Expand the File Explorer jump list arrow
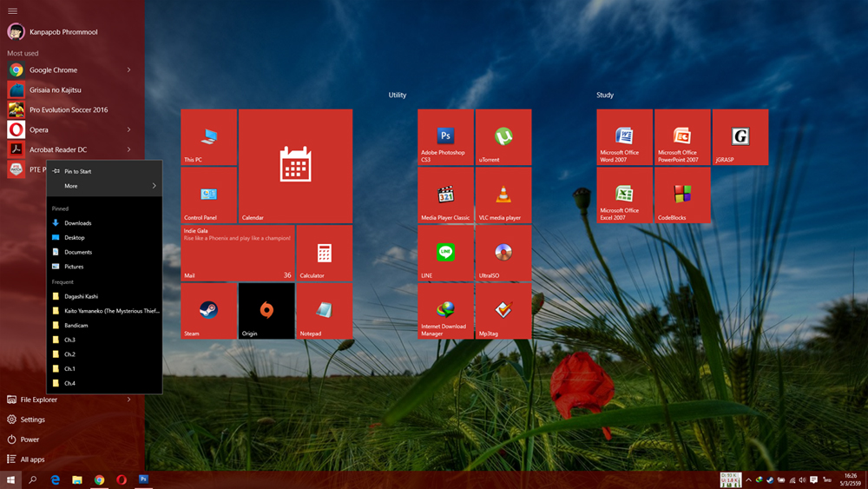The height and width of the screenshot is (489, 868). tap(129, 400)
